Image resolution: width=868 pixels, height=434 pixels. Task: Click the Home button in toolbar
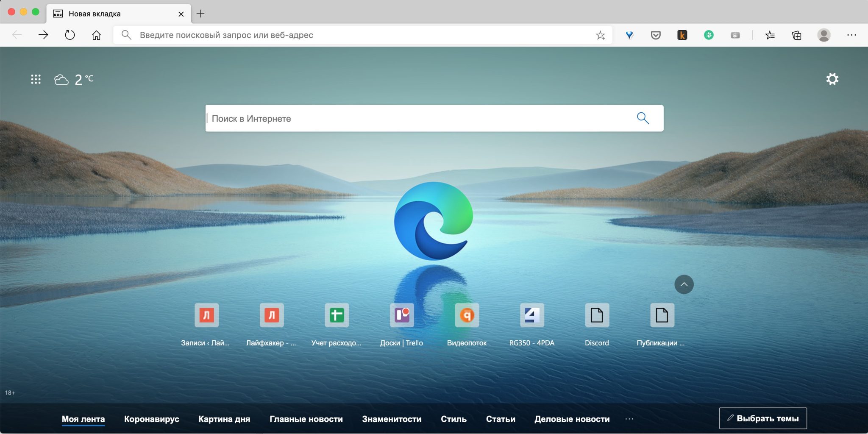click(96, 35)
